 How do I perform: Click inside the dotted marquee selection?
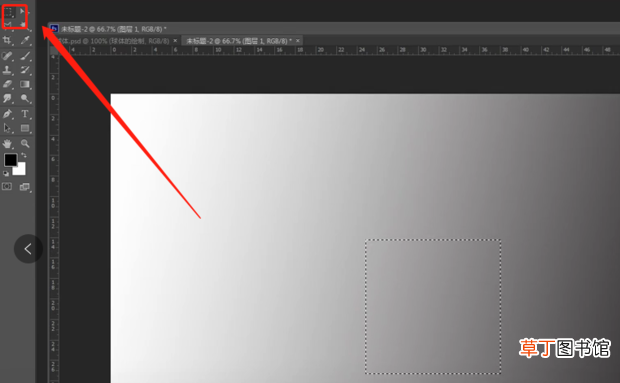[x=433, y=306]
